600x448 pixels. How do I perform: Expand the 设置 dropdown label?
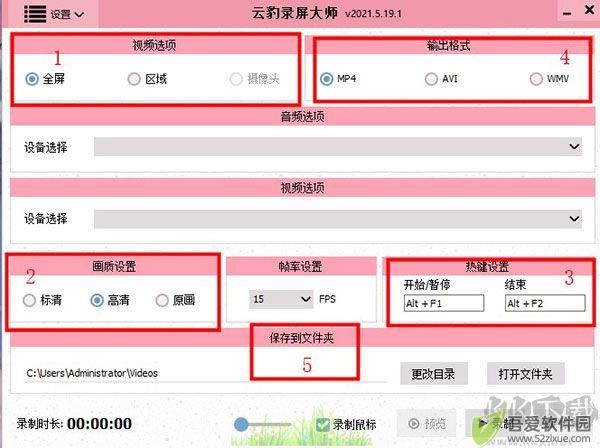pos(67,15)
